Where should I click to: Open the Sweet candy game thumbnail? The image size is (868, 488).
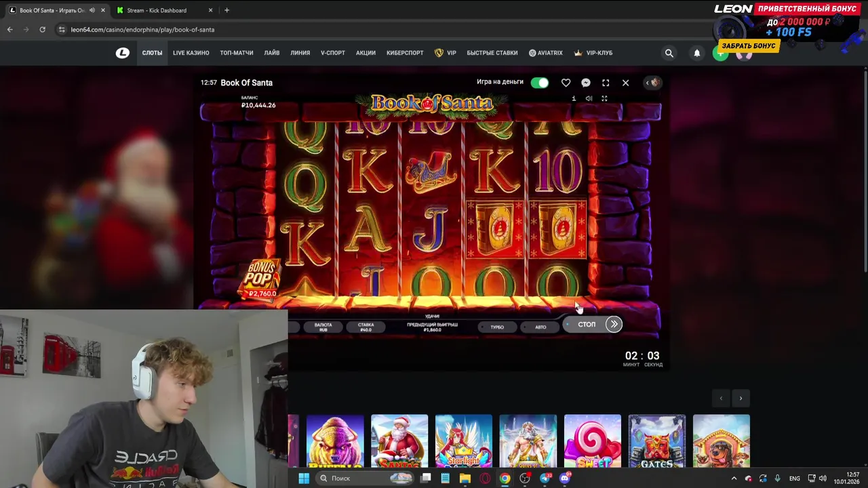pyautogui.click(x=593, y=441)
